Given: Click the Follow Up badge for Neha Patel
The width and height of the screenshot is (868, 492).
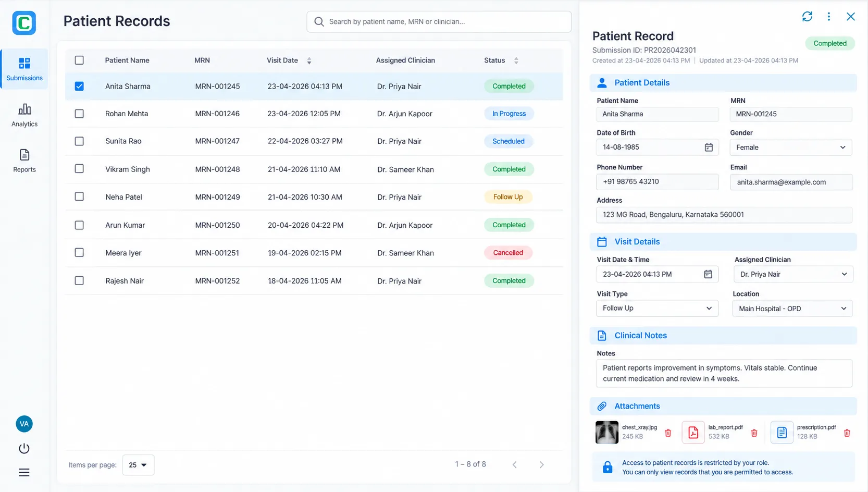Looking at the screenshot, I should (508, 197).
